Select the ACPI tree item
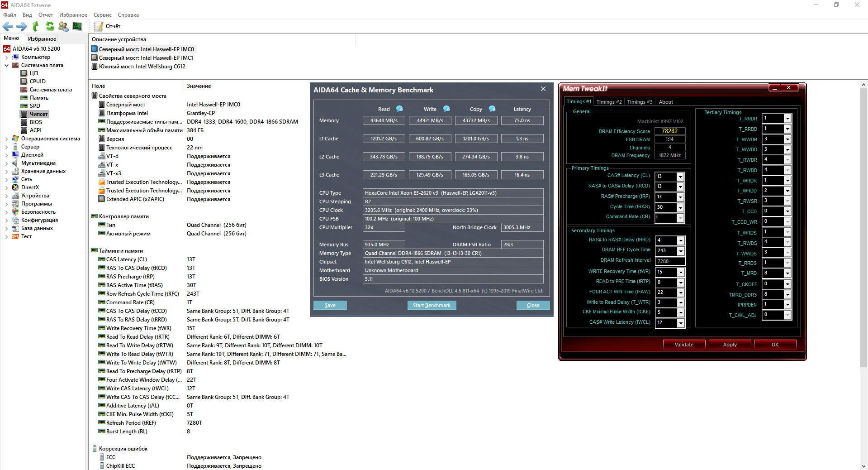 click(x=35, y=130)
